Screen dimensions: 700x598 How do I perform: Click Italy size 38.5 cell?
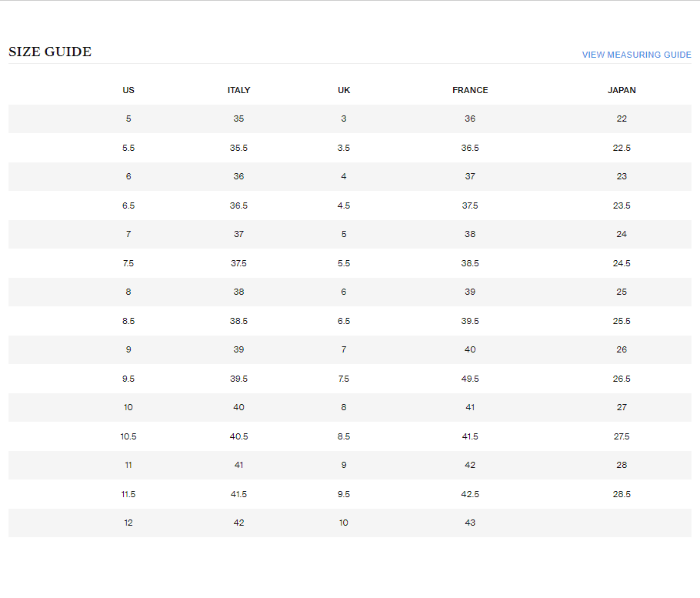[238, 321]
